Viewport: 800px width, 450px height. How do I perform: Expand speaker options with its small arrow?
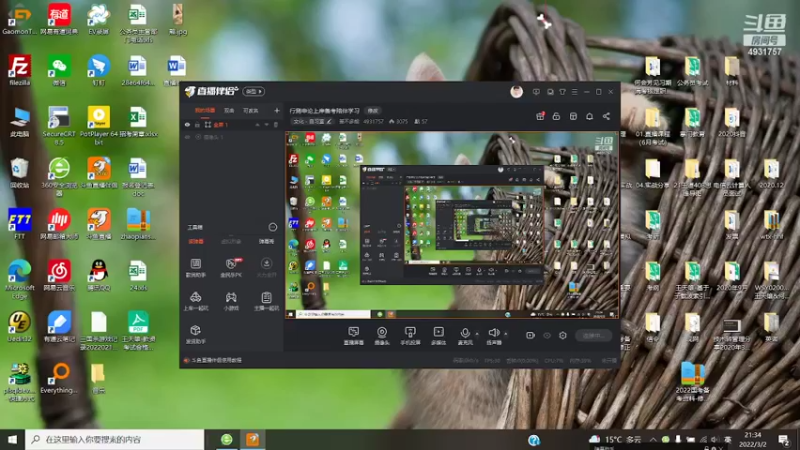click(506, 334)
